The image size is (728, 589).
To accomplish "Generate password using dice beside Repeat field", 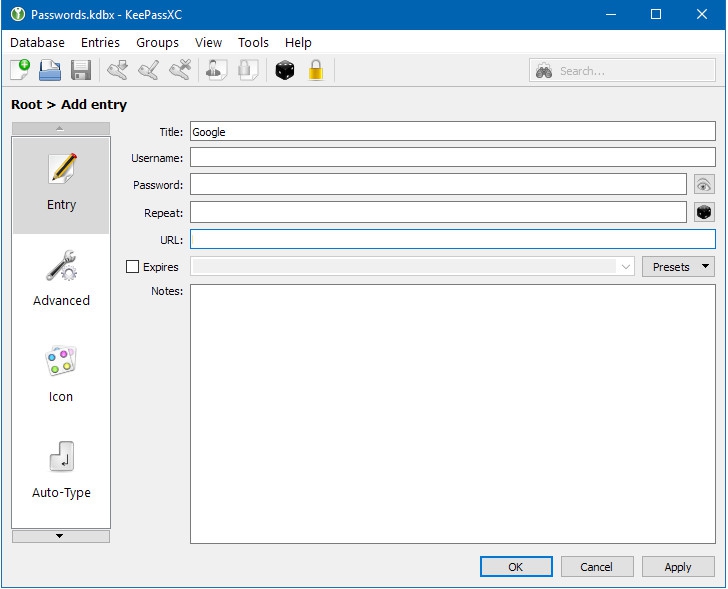I will tap(704, 212).
